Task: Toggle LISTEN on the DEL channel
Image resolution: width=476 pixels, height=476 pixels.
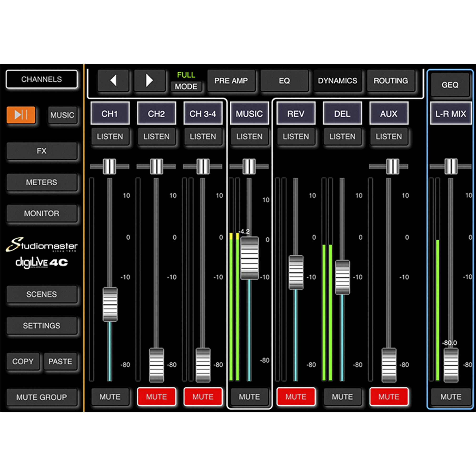Action: tap(342, 136)
